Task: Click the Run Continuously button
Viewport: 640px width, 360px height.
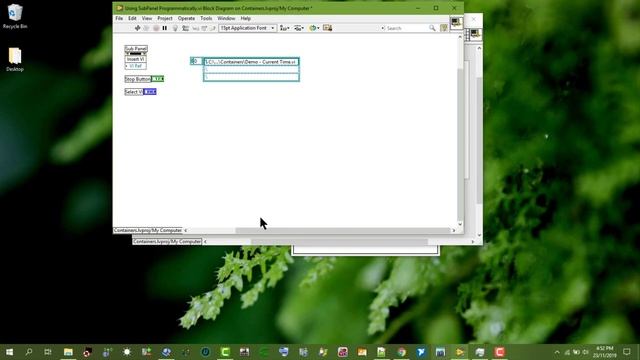Action: [147, 28]
